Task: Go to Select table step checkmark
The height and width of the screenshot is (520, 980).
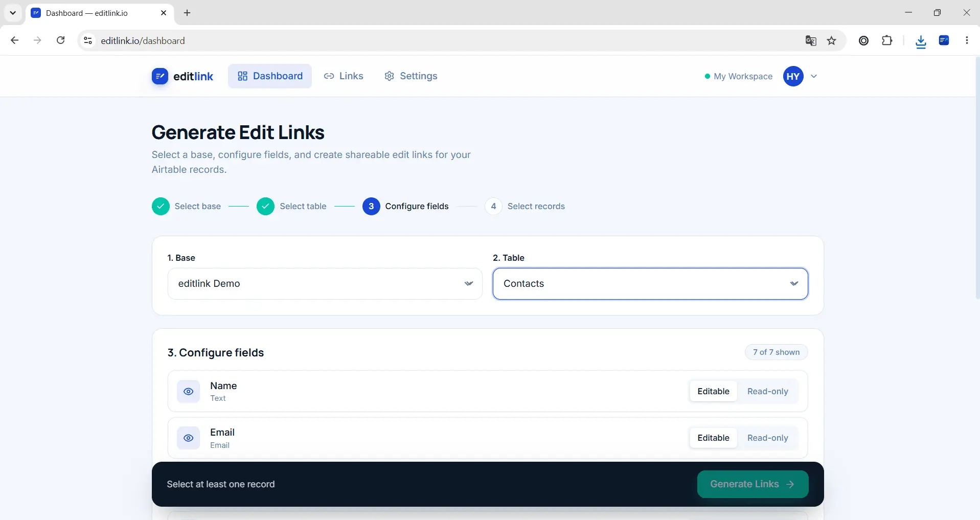Action: (x=265, y=207)
